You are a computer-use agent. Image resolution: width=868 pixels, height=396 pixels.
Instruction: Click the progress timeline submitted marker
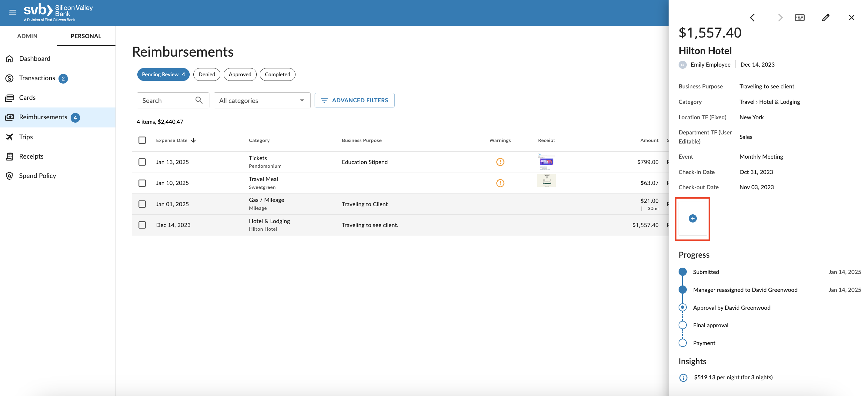click(683, 272)
